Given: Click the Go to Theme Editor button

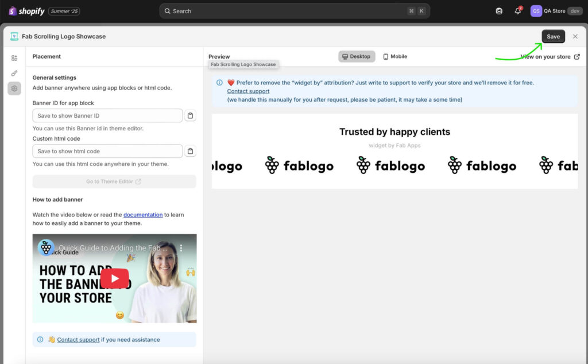Looking at the screenshot, I should click(x=114, y=181).
